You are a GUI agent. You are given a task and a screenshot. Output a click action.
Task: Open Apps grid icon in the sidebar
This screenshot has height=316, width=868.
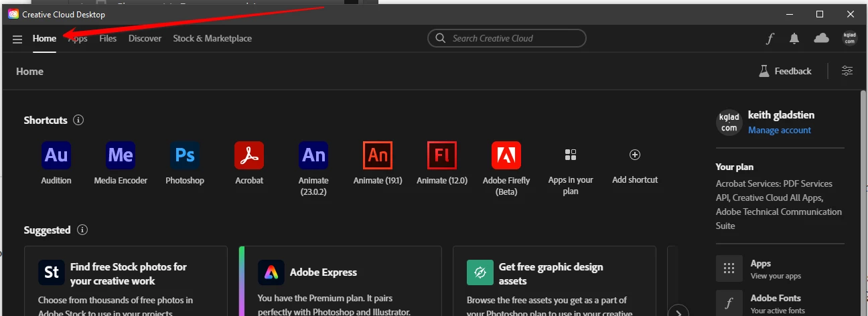pyautogui.click(x=729, y=268)
